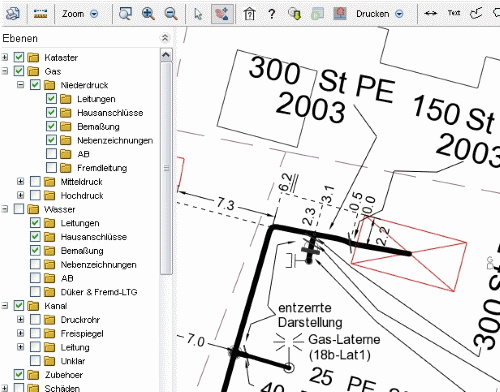This screenshot has width=500, height=392.
Task: Expand the Leitung tree node under Kanal
Action: 21,347
